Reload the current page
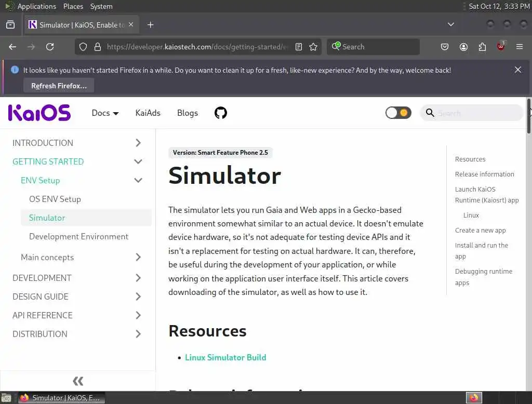532x404 pixels. point(50,47)
